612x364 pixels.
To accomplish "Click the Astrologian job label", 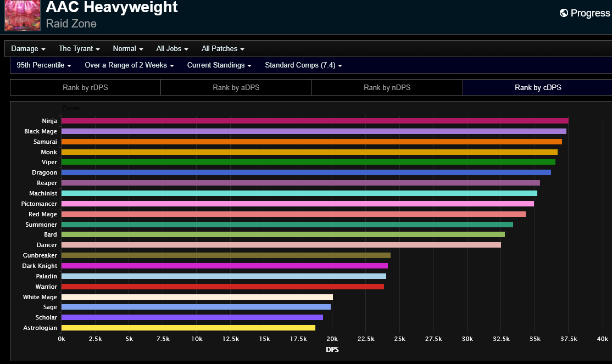I will (40, 328).
